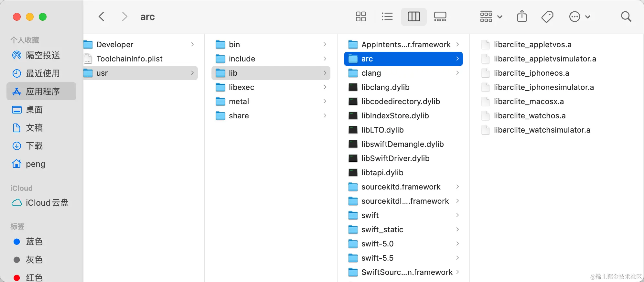This screenshot has height=282, width=644.
Task: Open the Finder search
Action: [x=626, y=16]
